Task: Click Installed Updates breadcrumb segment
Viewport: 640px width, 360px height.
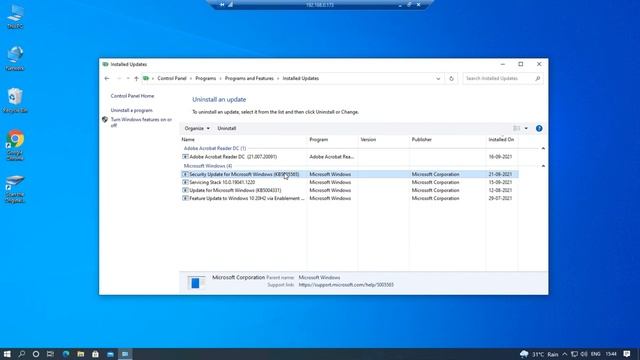Action: [x=301, y=78]
